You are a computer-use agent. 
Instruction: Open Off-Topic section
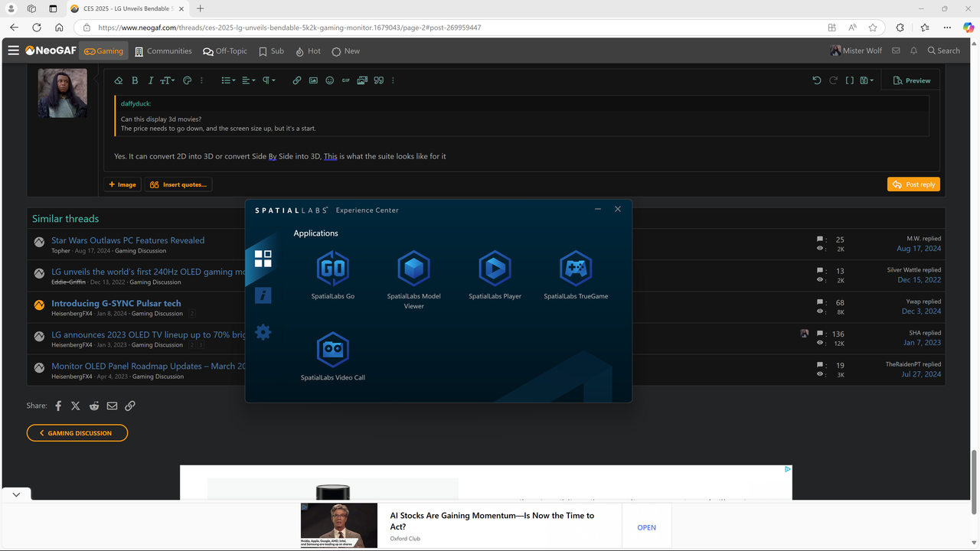pyautogui.click(x=225, y=51)
